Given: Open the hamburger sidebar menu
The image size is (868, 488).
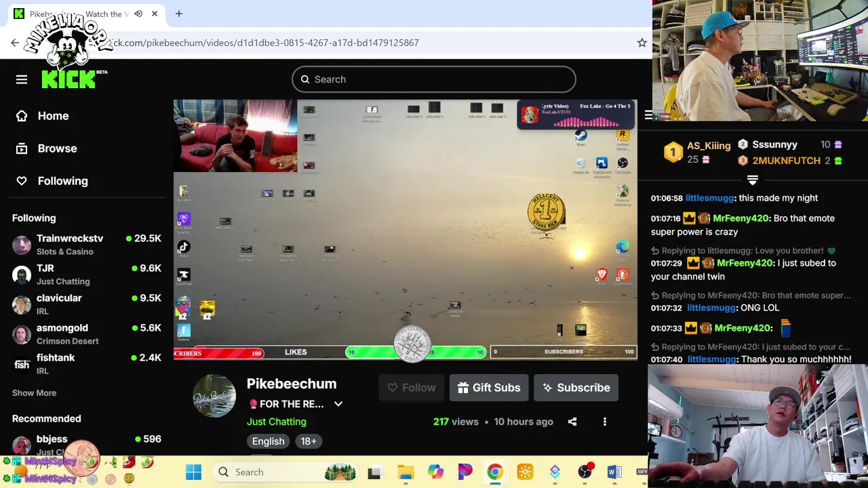Looking at the screenshot, I should point(22,79).
